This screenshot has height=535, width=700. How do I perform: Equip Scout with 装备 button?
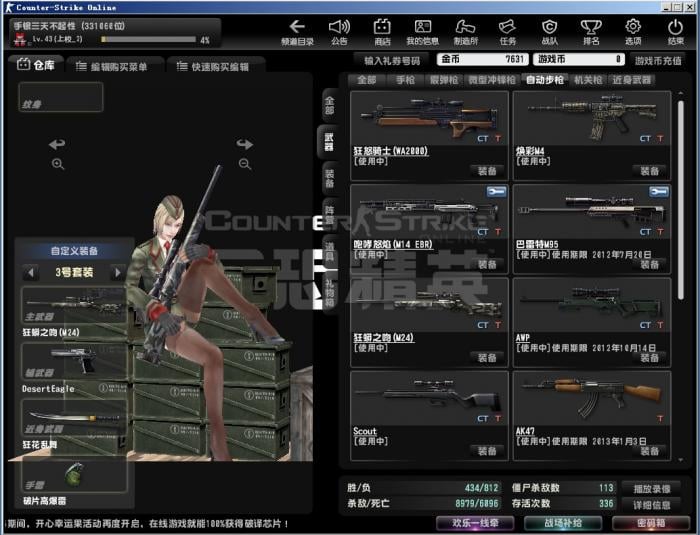click(x=487, y=451)
